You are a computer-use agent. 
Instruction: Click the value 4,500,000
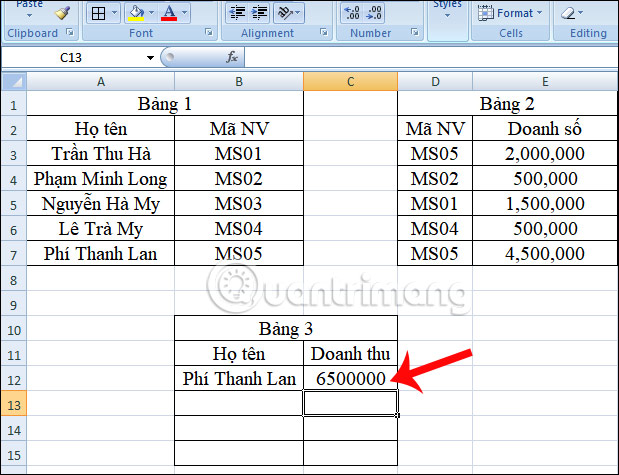tap(545, 253)
